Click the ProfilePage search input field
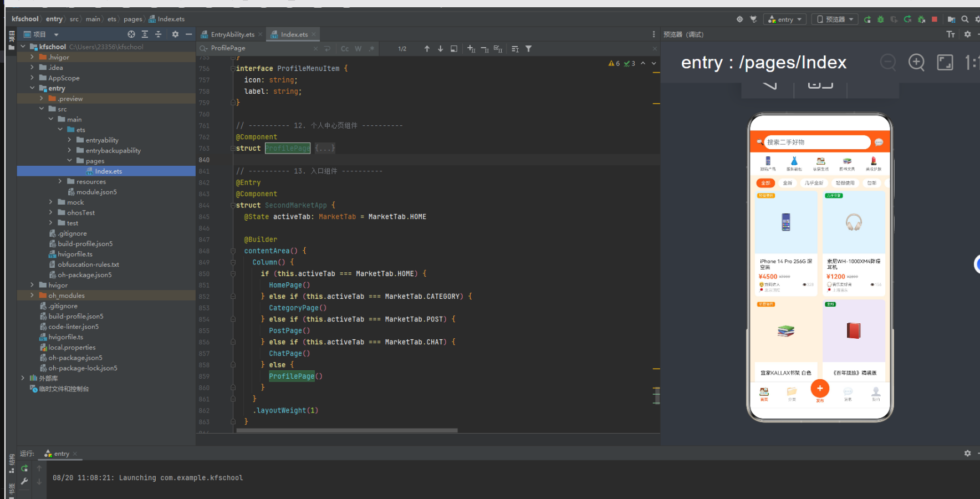 pos(261,49)
